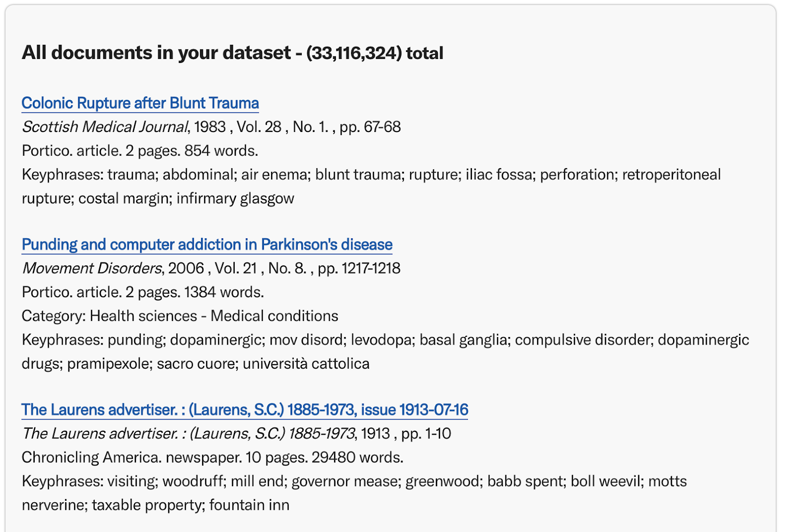Click the 33,116,324 total document count
The image size is (806, 532).
375,53
